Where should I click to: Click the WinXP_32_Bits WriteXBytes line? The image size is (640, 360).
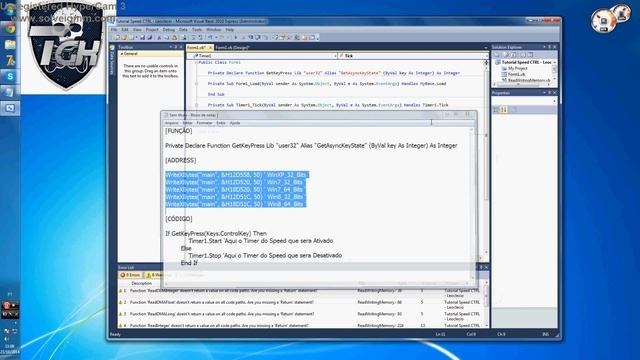click(x=236, y=175)
